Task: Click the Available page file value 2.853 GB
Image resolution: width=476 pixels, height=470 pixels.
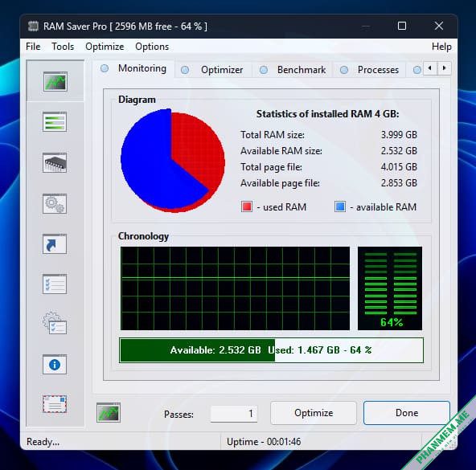Action: (399, 183)
